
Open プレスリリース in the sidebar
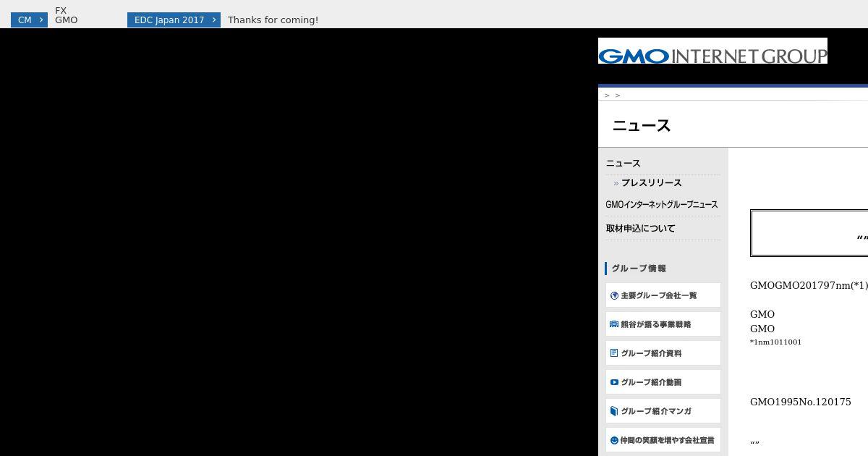click(x=651, y=183)
